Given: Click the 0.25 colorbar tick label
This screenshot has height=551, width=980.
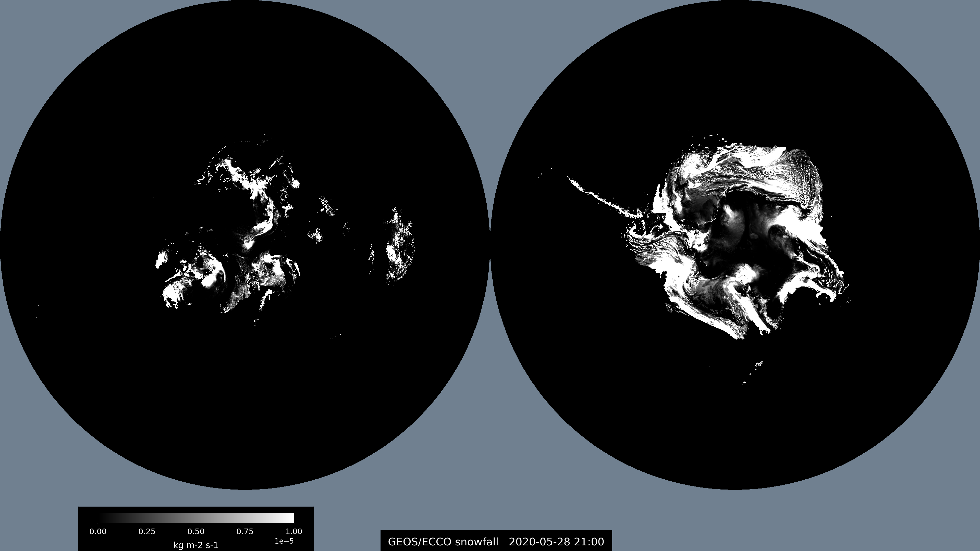Looking at the screenshot, I should point(147,532).
